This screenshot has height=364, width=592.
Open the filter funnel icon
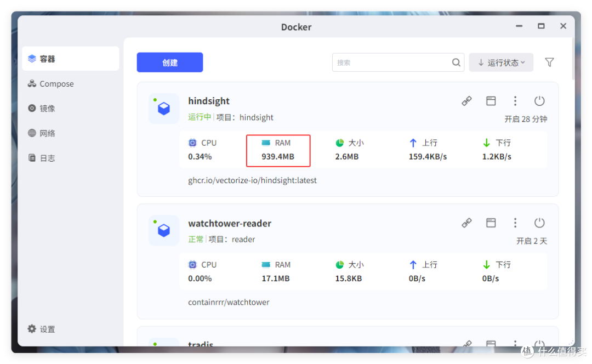pyautogui.click(x=549, y=62)
